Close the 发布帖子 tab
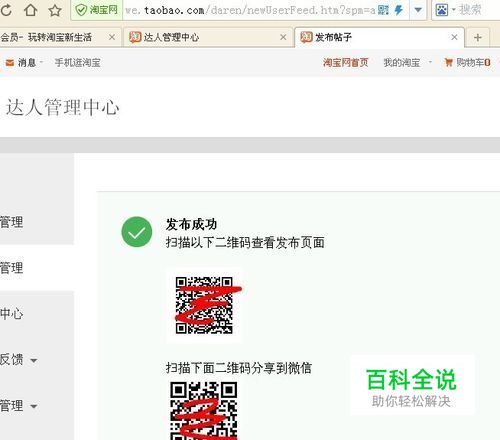500x440 pixels. coord(454,37)
